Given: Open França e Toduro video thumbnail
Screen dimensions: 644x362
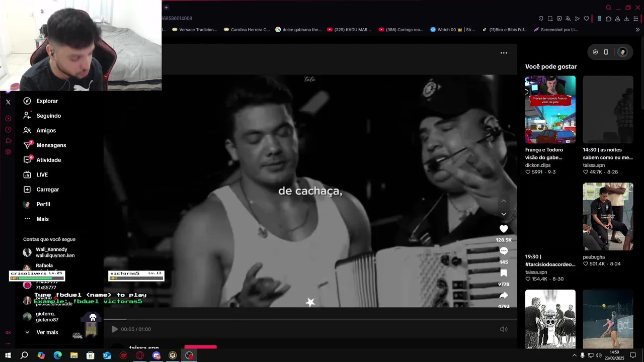Looking at the screenshot, I should (x=550, y=110).
